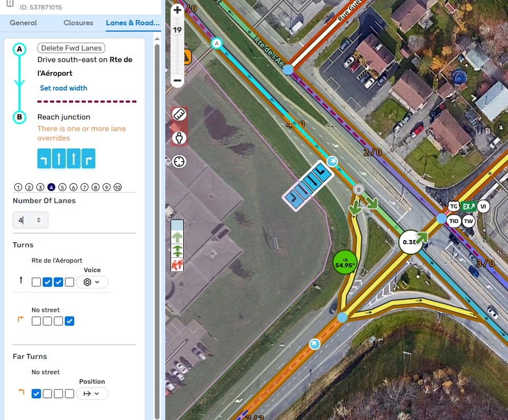This screenshot has height=420, width=508.
Task: Click the green EX exit sign badge
Action: pos(469,206)
